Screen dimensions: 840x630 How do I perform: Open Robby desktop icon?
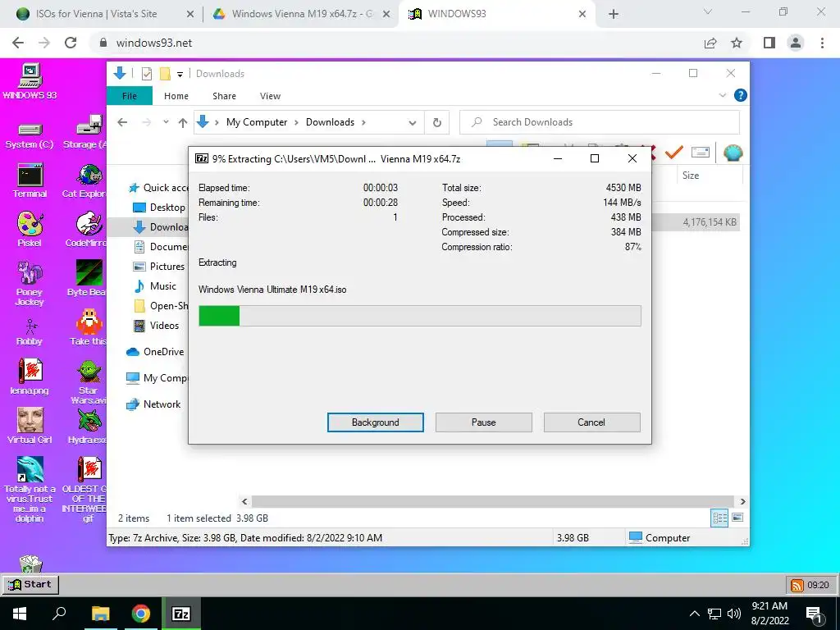tap(30, 332)
